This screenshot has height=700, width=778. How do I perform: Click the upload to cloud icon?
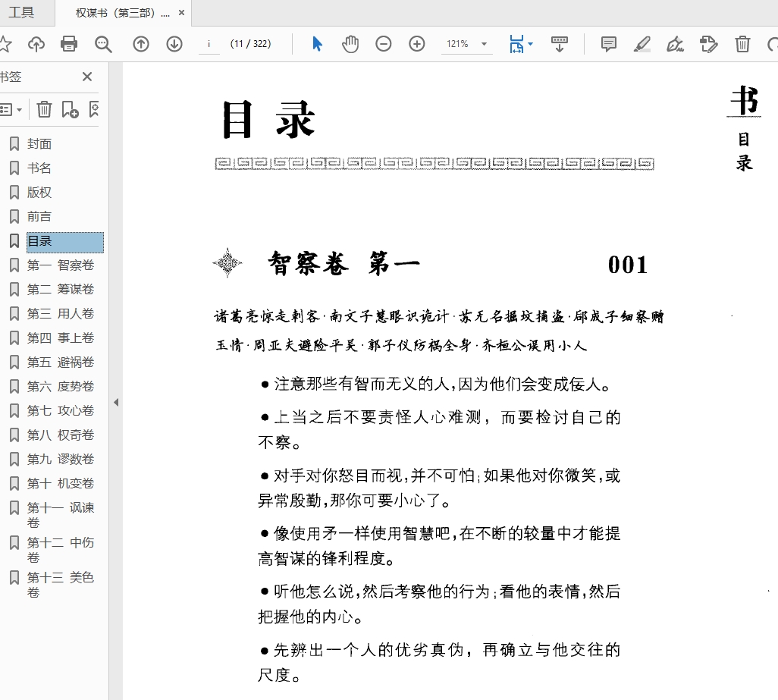click(x=36, y=44)
